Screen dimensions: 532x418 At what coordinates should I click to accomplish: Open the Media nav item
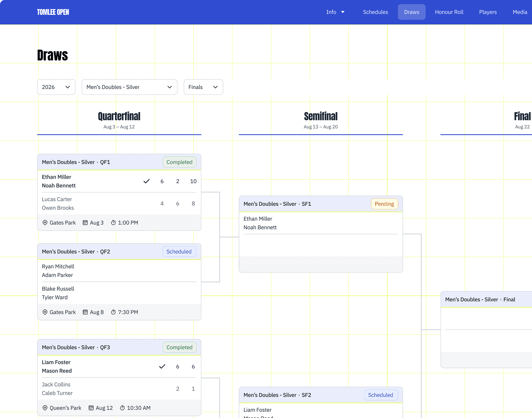[520, 12]
